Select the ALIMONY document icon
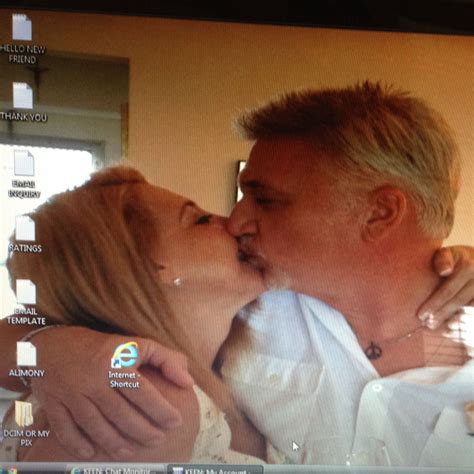Viewport: 474px width, 474px height. [26, 354]
